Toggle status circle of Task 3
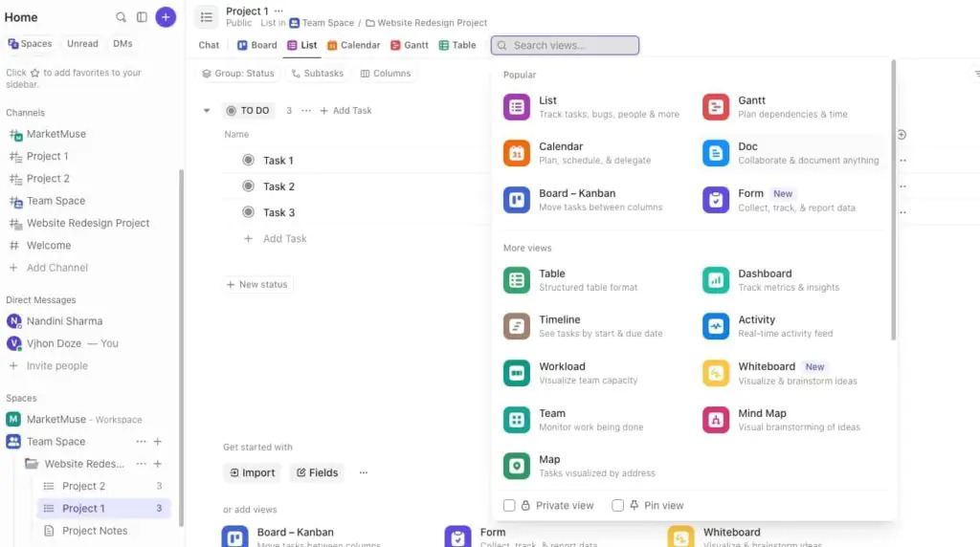Screen dimensions: 980x547 pos(248,212)
